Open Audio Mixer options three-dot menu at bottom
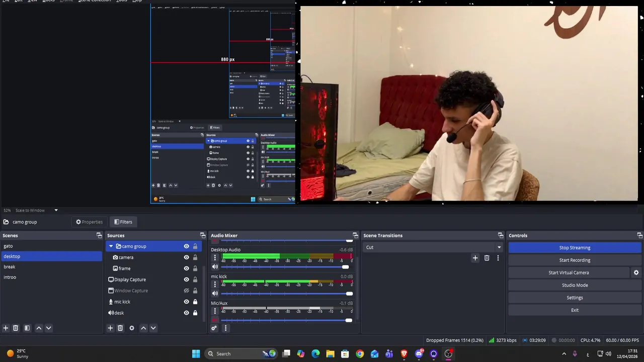644x362 pixels. pos(225,328)
